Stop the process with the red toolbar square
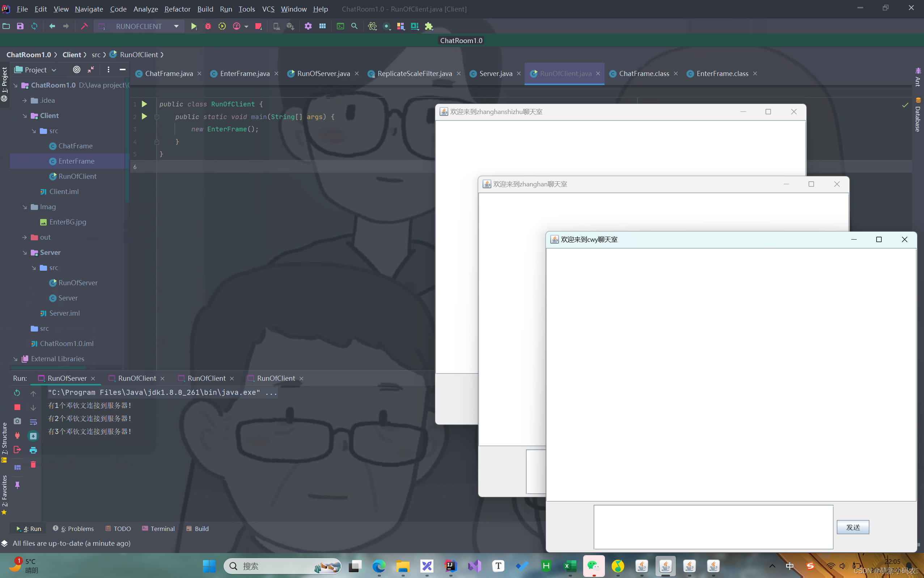The width and height of the screenshot is (924, 578). click(x=259, y=26)
